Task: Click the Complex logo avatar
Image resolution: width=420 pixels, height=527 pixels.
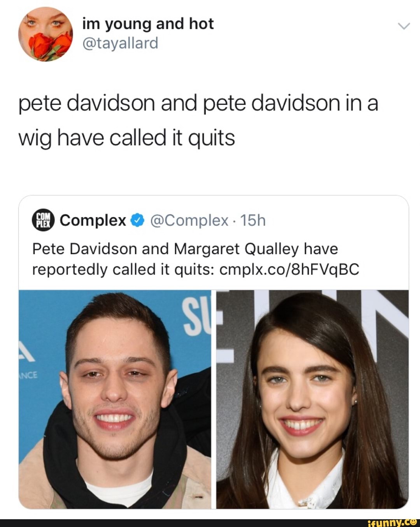Action: (43, 220)
